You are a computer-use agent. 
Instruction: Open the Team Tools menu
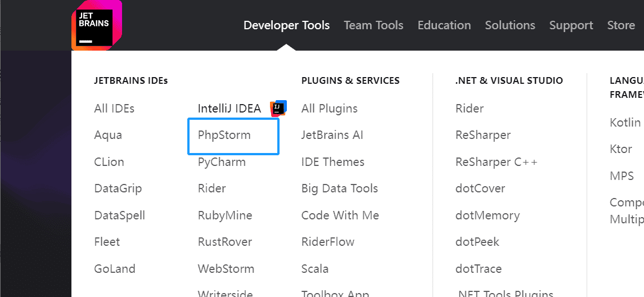click(x=374, y=25)
